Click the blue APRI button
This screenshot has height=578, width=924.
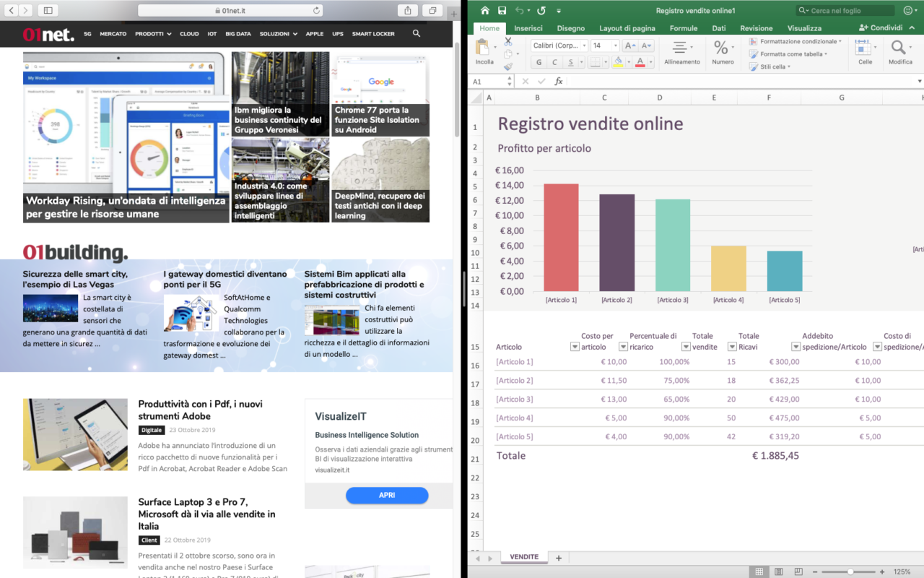pyautogui.click(x=387, y=495)
